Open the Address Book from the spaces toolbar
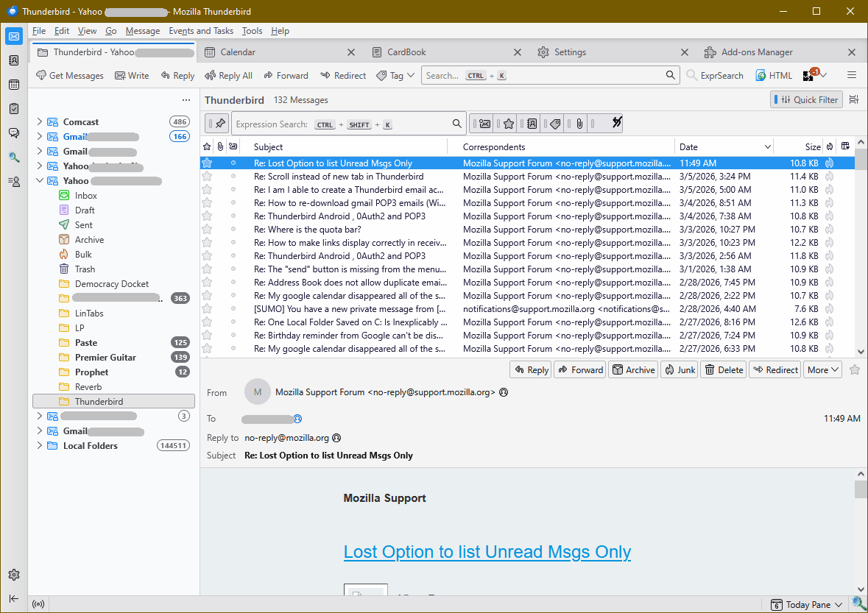868x613 pixels. (13, 60)
